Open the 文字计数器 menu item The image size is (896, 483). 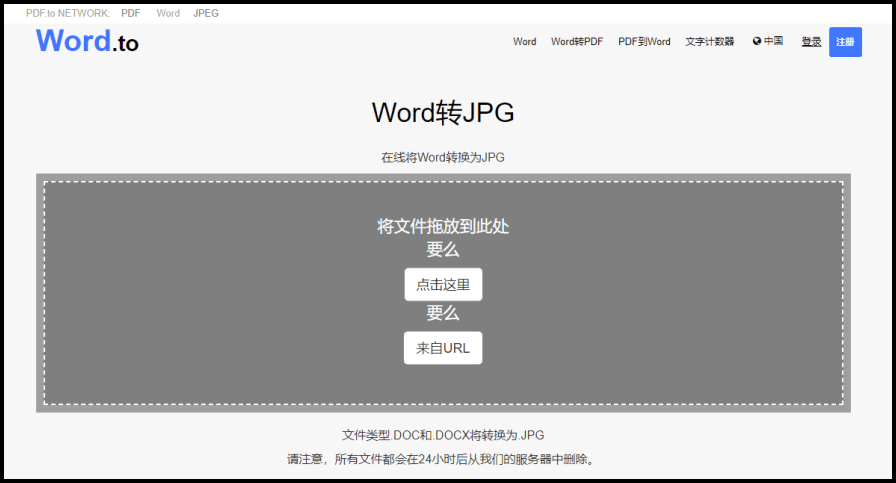(x=710, y=42)
